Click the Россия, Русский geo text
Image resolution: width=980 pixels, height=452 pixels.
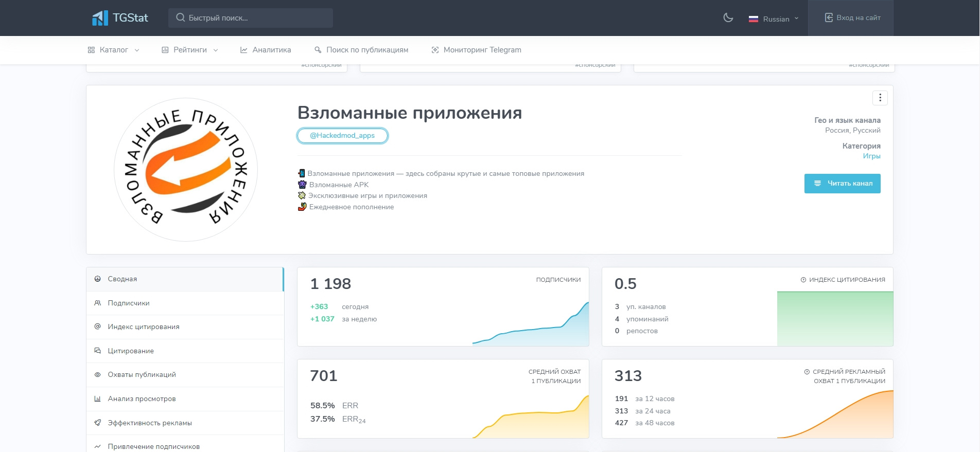coord(852,130)
